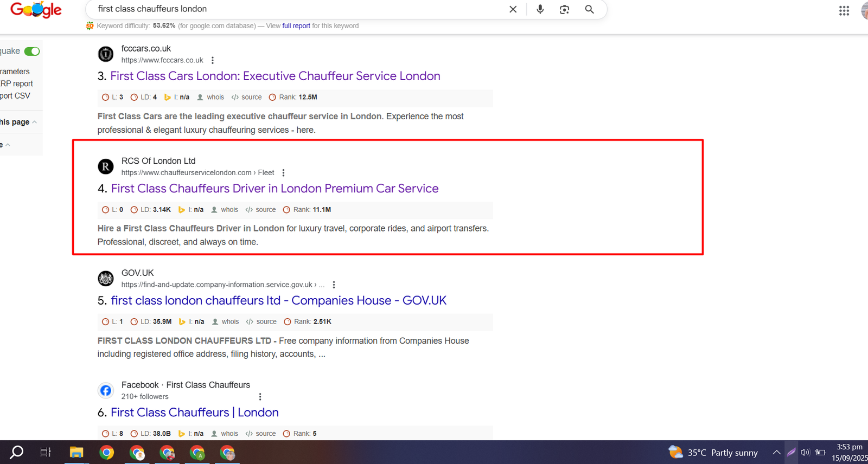Clear the search box with X icon

click(x=513, y=9)
